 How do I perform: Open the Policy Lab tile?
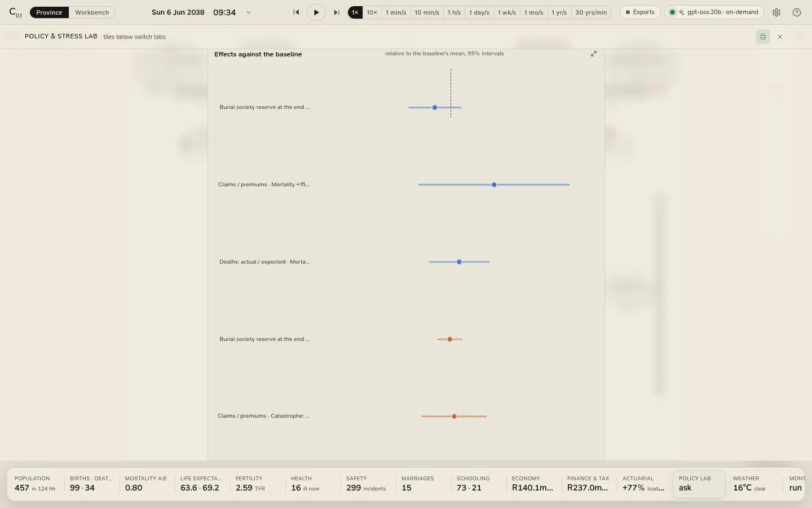[x=699, y=484]
